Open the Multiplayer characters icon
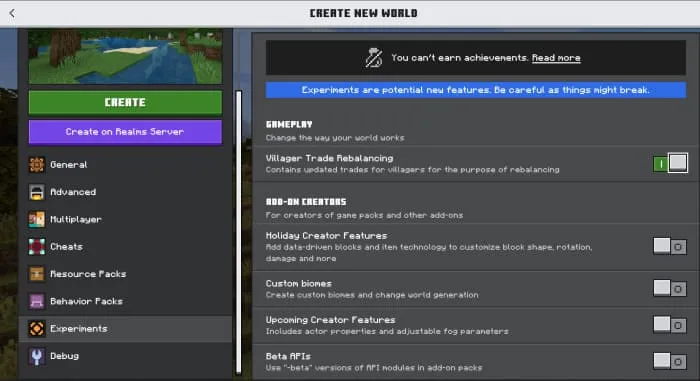 [x=37, y=219]
